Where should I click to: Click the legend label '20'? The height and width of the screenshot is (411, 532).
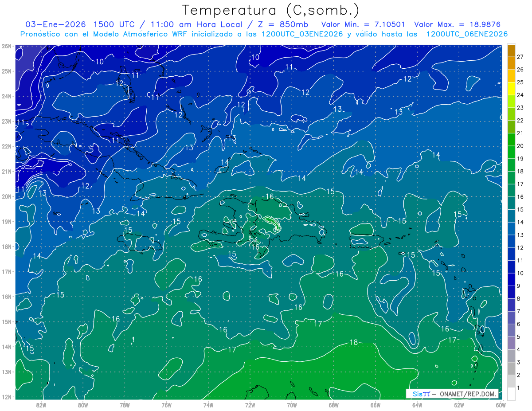520,146
